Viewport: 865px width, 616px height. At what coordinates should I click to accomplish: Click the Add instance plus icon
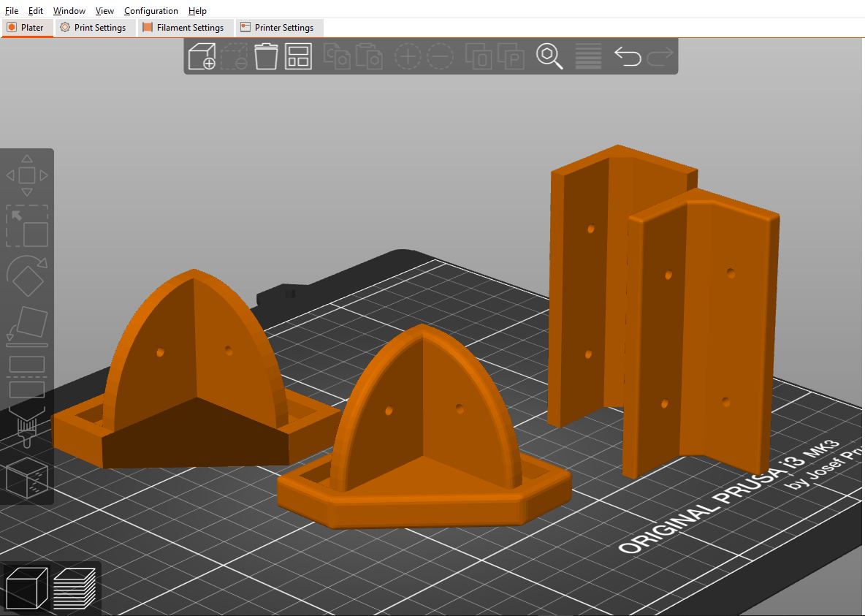pos(408,56)
